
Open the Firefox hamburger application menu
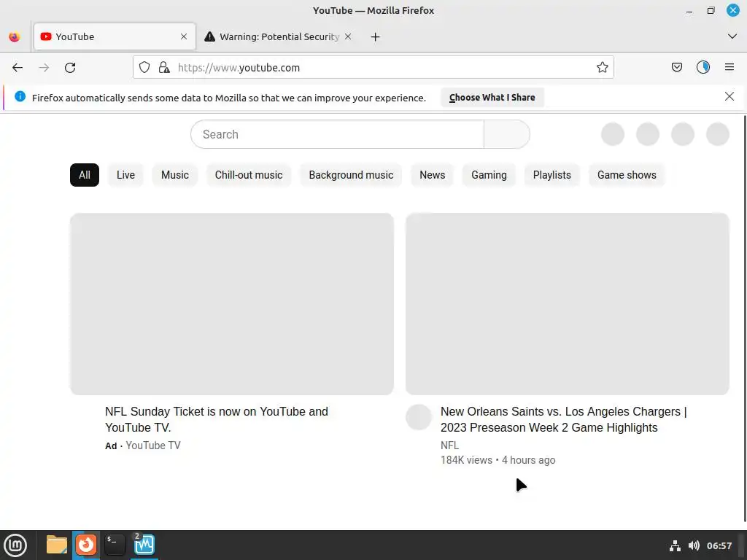pos(729,68)
